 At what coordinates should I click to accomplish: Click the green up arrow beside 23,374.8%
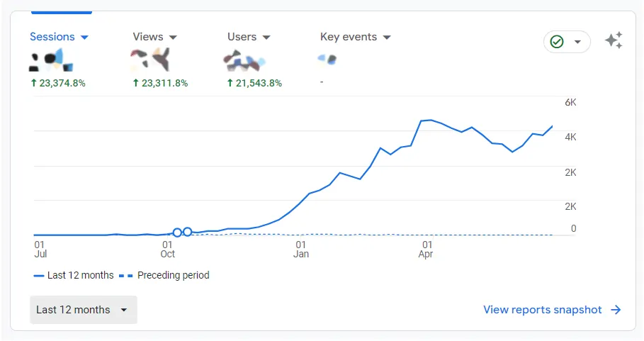pyautogui.click(x=33, y=83)
